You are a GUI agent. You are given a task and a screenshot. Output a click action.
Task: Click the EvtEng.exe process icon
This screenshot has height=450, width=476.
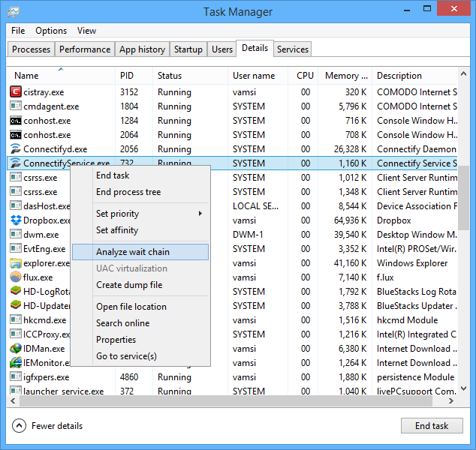16,248
